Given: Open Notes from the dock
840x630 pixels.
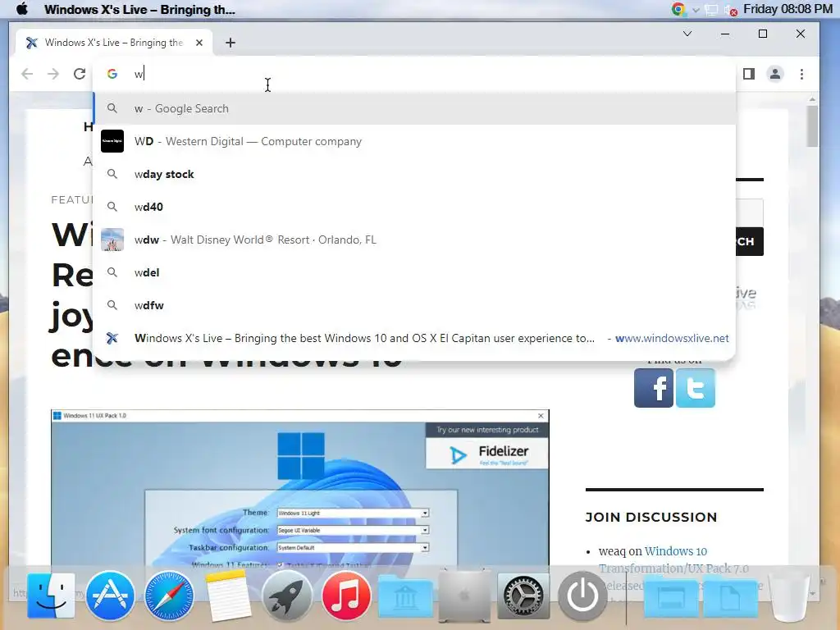Looking at the screenshot, I should pyautogui.click(x=228, y=596).
